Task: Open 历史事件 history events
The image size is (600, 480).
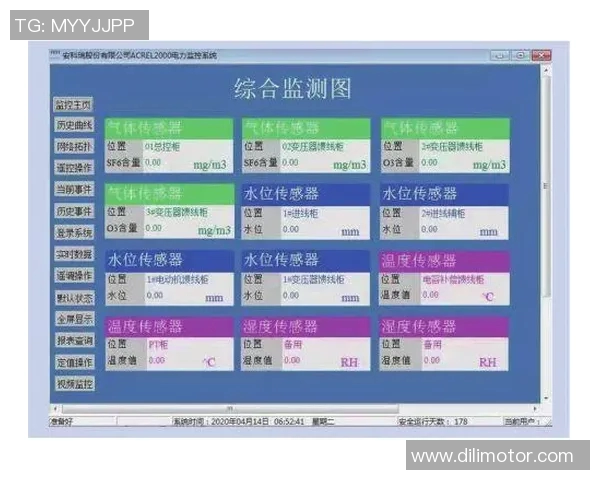Action: tap(73, 211)
